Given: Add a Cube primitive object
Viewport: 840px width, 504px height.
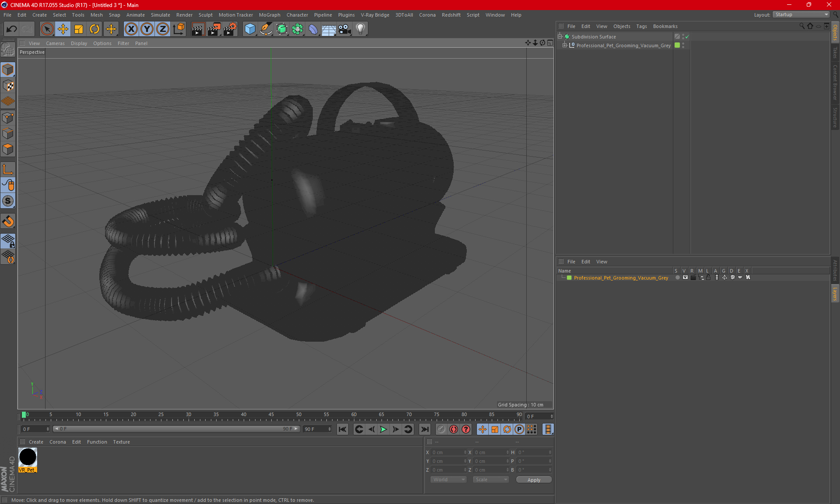Looking at the screenshot, I should tap(250, 29).
